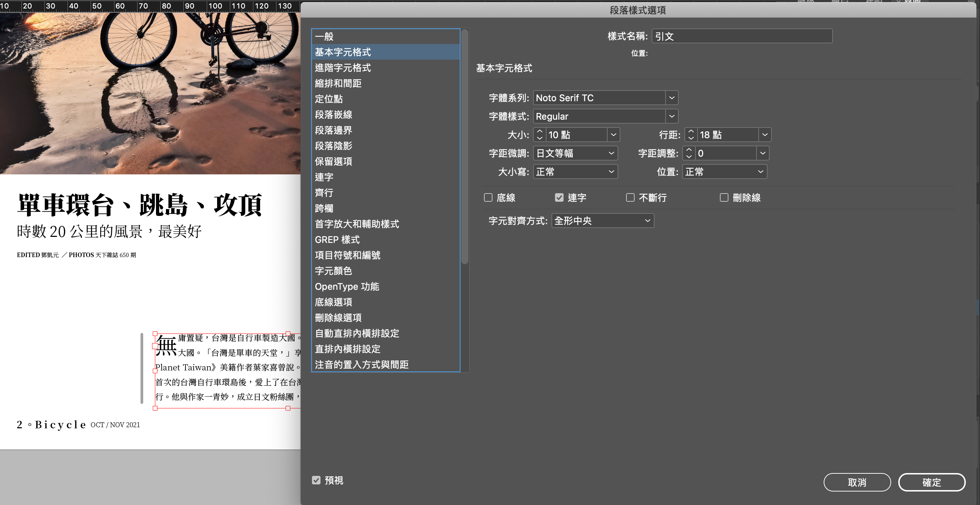The image size is (980, 505).
Task: Expand the 10 點 size dropdown
Action: (x=613, y=135)
